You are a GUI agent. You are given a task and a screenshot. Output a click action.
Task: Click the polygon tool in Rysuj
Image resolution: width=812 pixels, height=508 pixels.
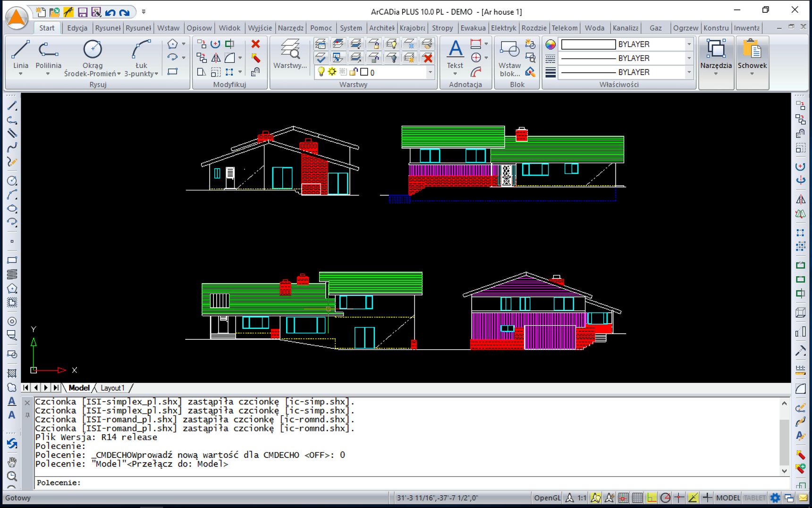point(173,44)
